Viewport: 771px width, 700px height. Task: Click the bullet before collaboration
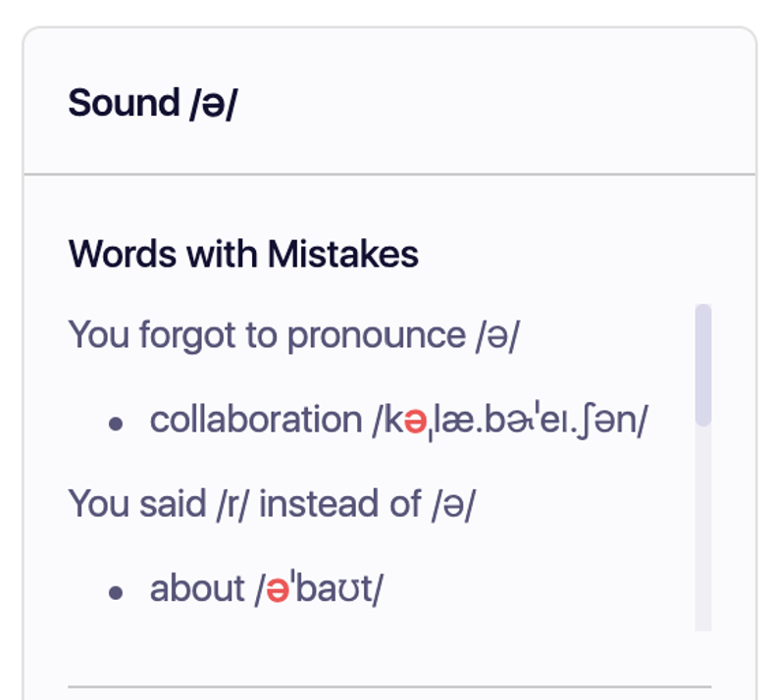117,424
